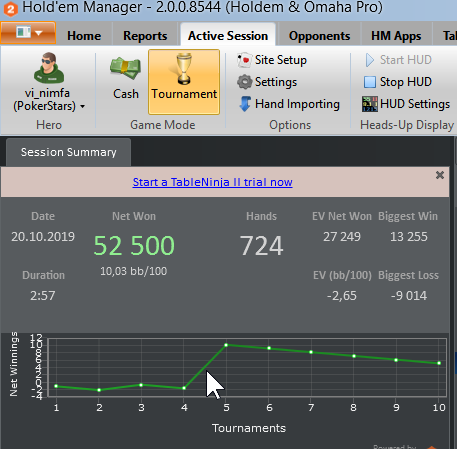The width and height of the screenshot is (457, 449).
Task: Click the date 20.10.2019
Action: [x=43, y=237]
